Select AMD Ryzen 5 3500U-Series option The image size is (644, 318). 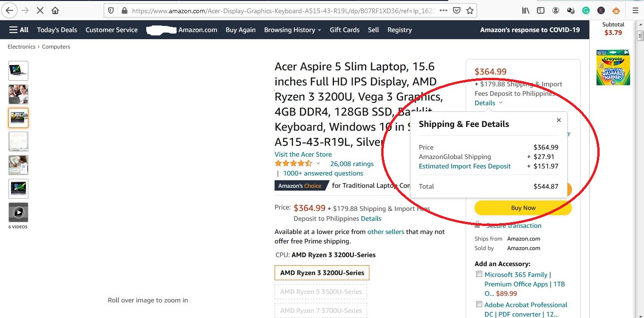(321, 292)
